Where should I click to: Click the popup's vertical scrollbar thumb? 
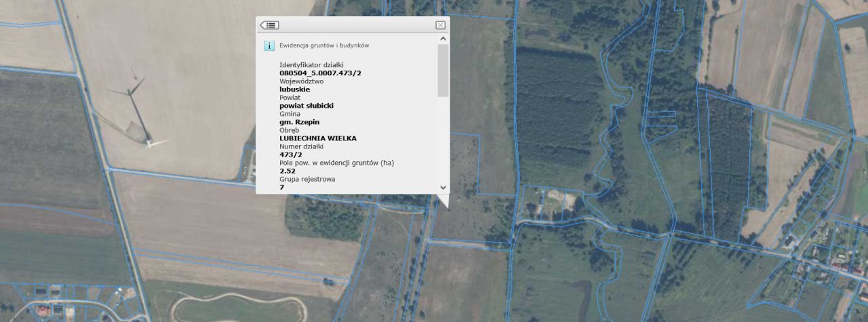point(443,71)
